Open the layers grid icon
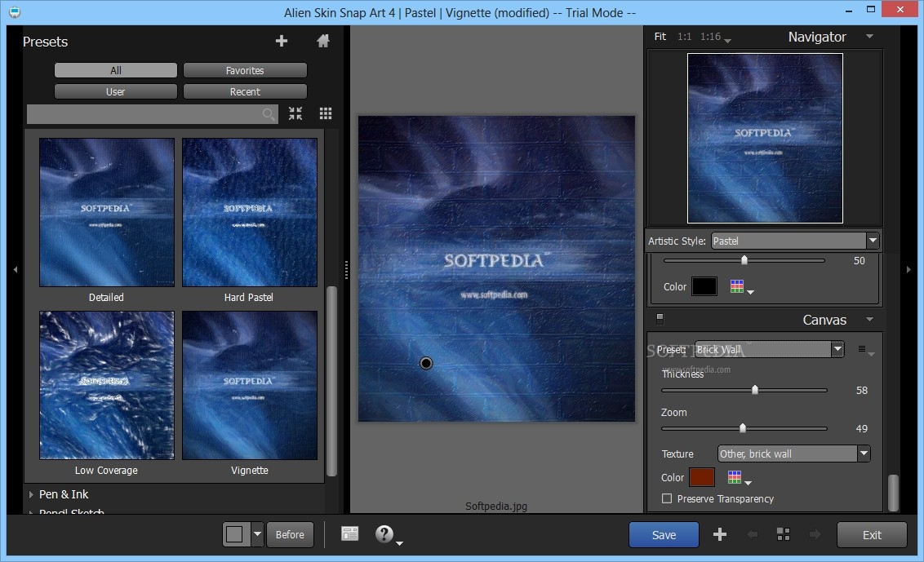This screenshot has width=924, height=562. click(783, 534)
